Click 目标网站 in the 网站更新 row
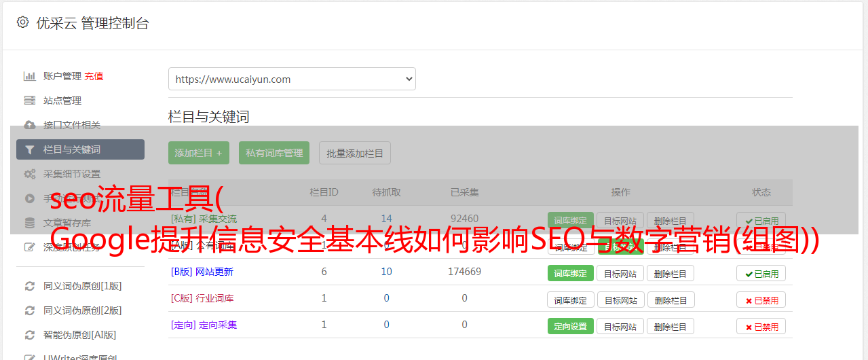Image resolution: width=868 pixels, height=360 pixels. coord(620,273)
